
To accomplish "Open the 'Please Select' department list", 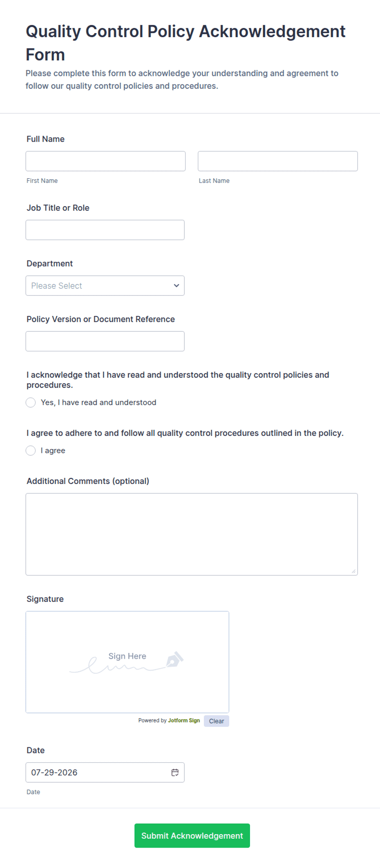I will tap(105, 286).
